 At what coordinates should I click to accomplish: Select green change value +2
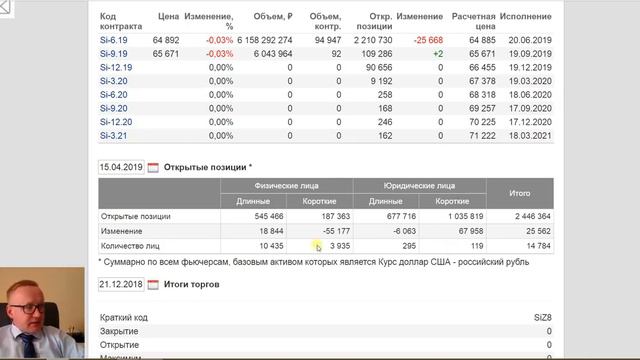click(438, 54)
